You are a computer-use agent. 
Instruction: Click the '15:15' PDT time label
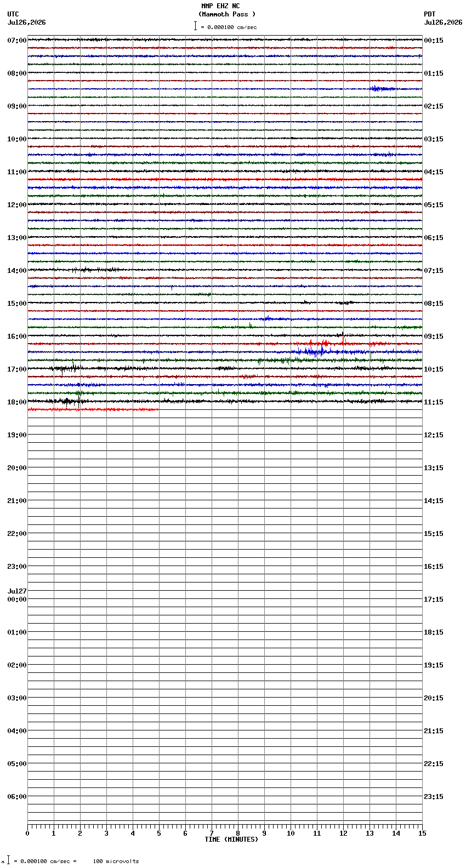click(x=434, y=534)
